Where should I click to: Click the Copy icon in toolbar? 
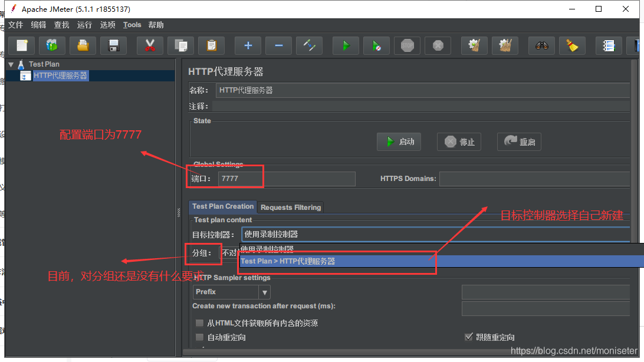coord(180,45)
